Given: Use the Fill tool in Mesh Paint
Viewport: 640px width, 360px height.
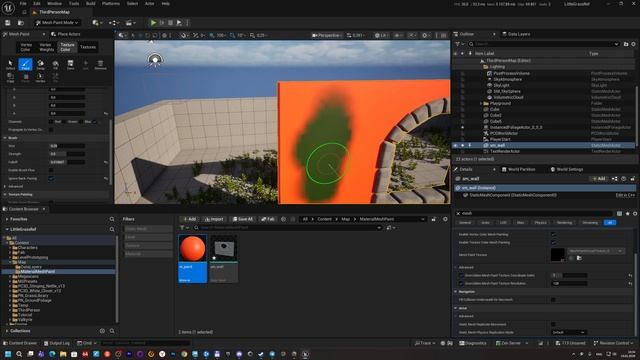Looking at the screenshot, I should (x=55, y=64).
